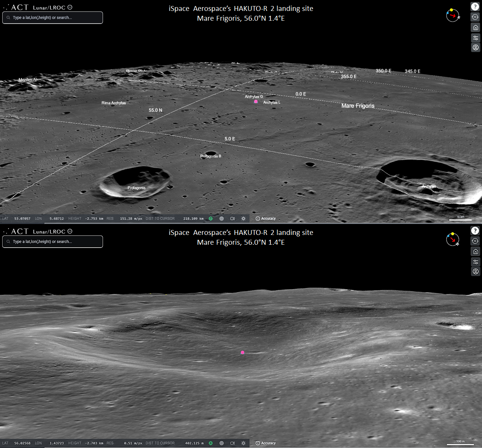Click the 55.0 N latitude label
Image resolution: width=482 pixels, height=448 pixels.
pos(156,110)
